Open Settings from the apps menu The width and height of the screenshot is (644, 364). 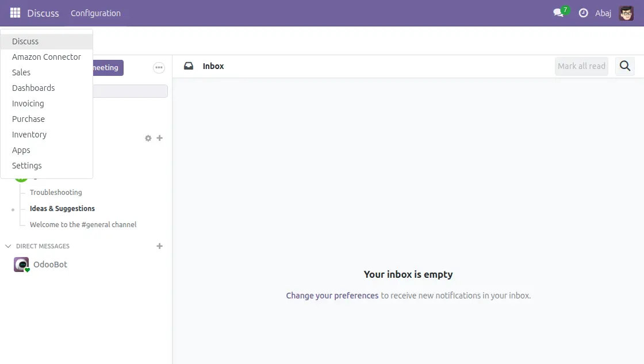26,166
